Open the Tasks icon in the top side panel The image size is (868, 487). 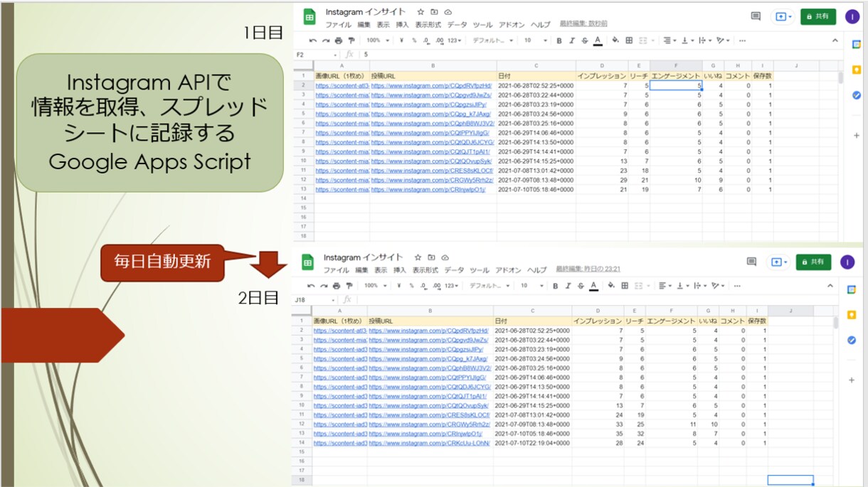tap(856, 95)
